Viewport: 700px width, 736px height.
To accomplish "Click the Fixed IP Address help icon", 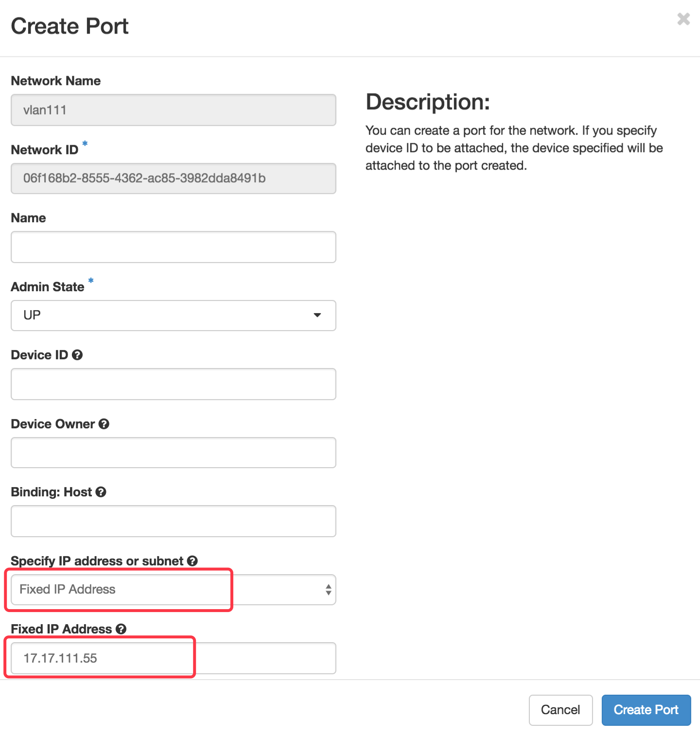I will pyautogui.click(x=121, y=629).
